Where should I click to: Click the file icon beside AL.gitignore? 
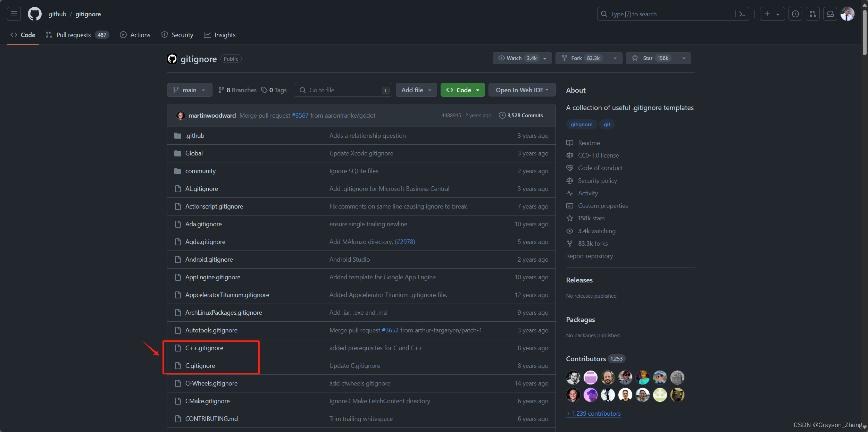tap(178, 189)
